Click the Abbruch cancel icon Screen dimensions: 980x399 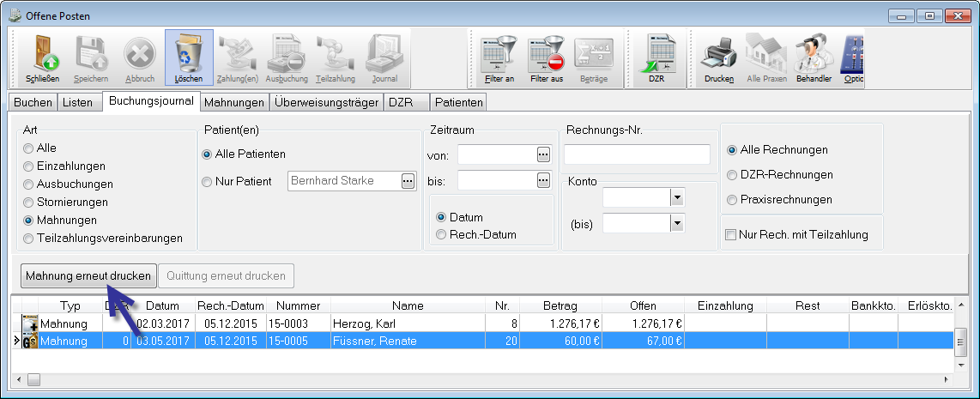click(140, 54)
